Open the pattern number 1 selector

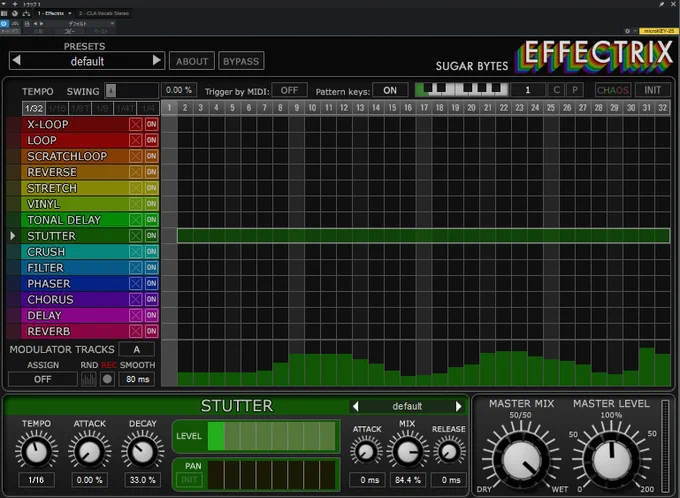(x=527, y=90)
